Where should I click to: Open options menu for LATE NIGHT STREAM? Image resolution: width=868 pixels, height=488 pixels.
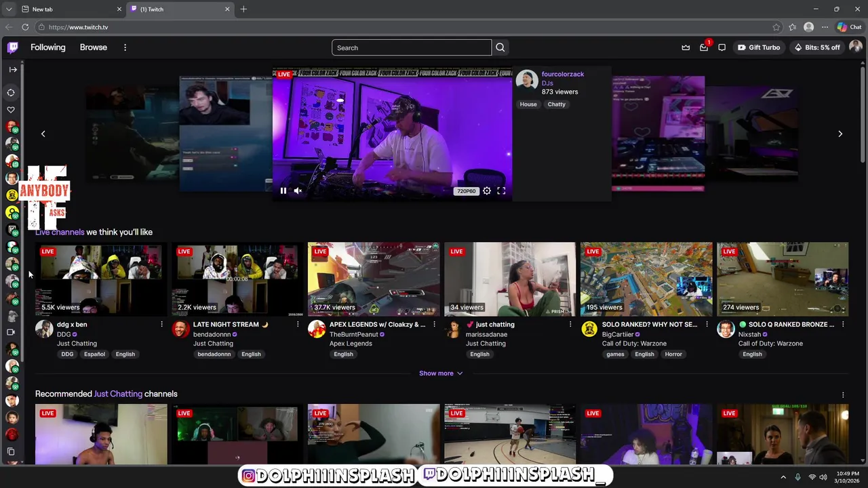[x=298, y=325]
